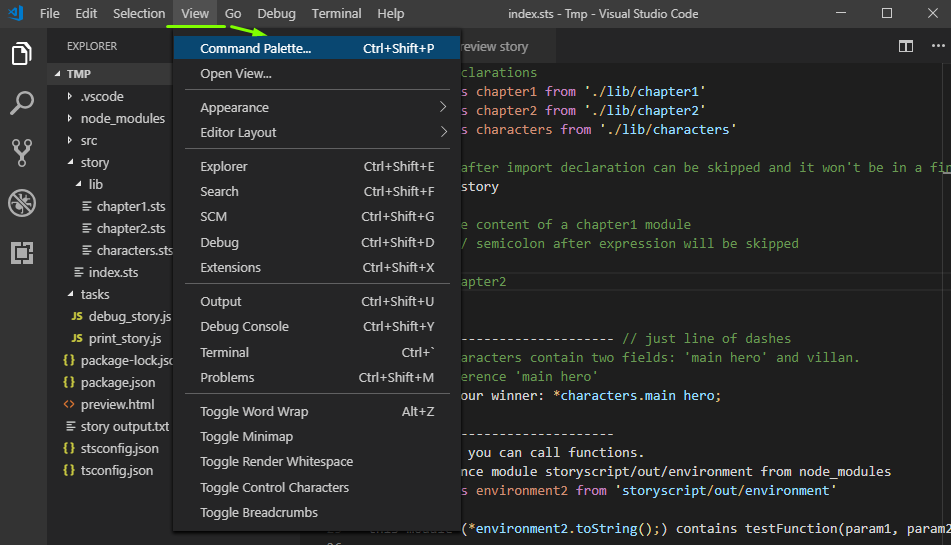Choose Search in the View menu
This screenshot has height=545, width=951.
(x=317, y=192)
